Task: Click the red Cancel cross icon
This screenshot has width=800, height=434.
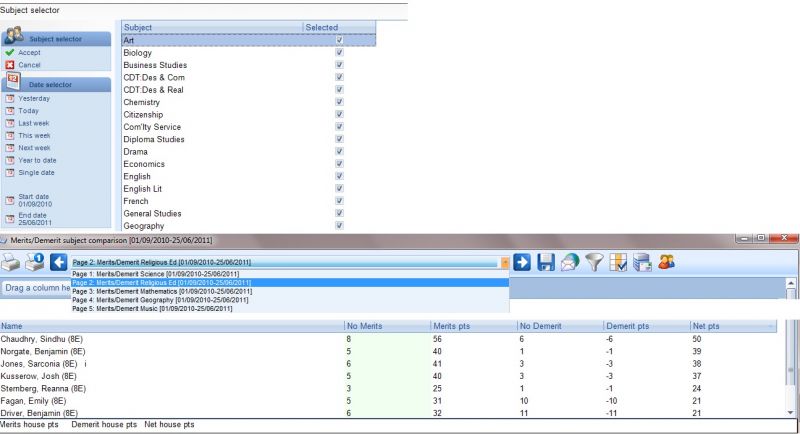Action: click(x=10, y=65)
